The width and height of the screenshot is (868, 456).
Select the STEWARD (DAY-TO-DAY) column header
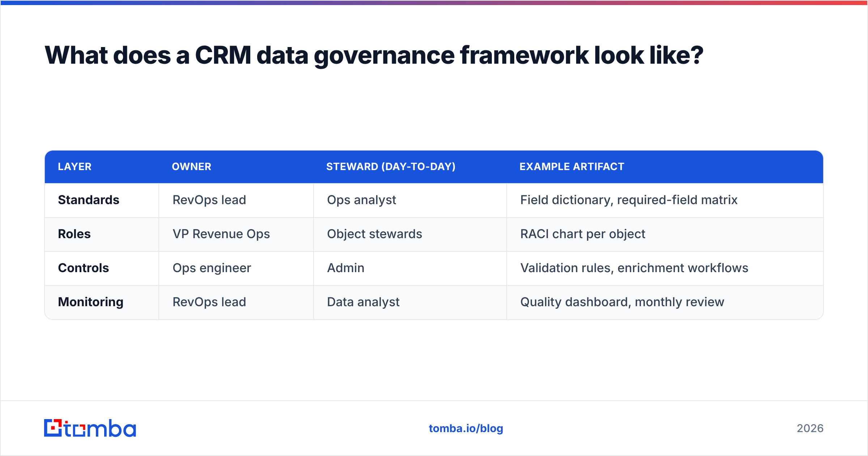click(x=391, y=166)
